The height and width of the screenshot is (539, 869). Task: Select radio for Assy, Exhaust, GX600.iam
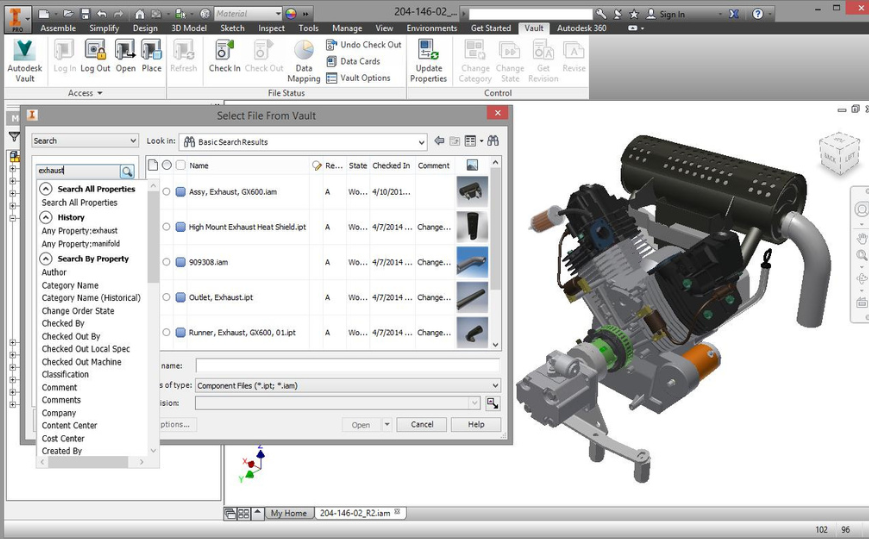(166, 192)
